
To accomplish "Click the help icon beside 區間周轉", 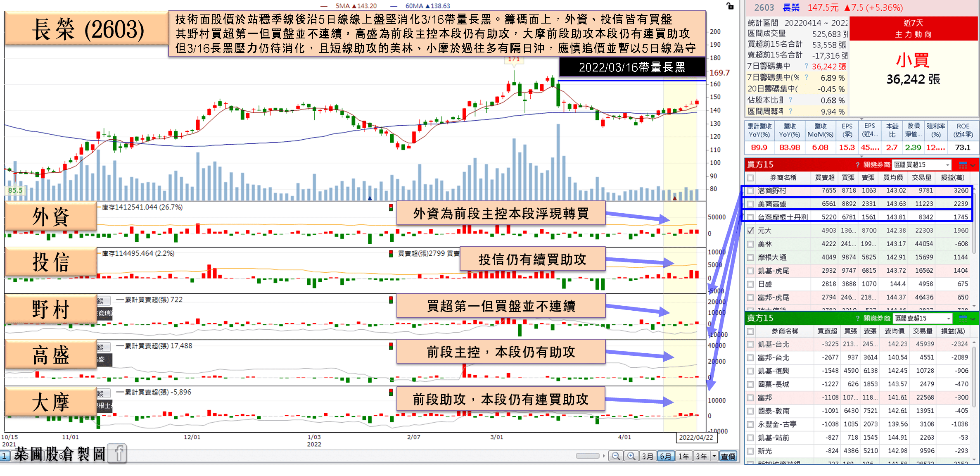I will (x=790, y=111).
